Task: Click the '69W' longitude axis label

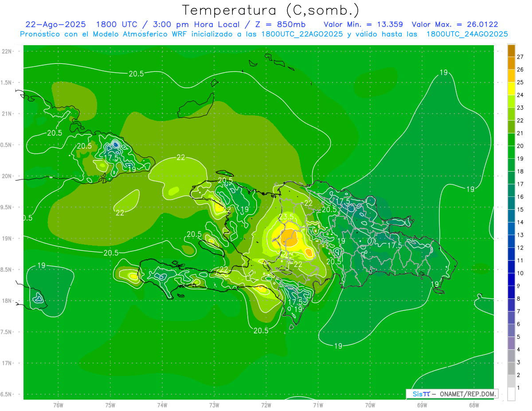Action: pos(422,405)
